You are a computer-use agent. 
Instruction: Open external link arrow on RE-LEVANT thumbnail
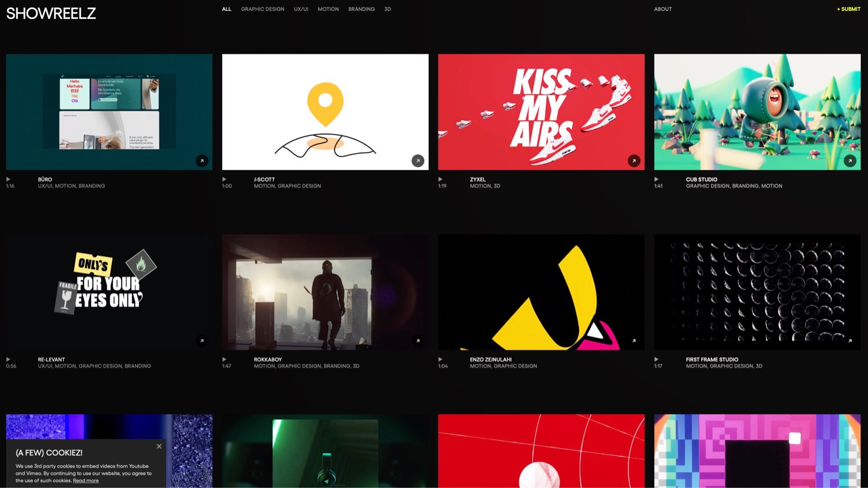[x=202, y=341]
